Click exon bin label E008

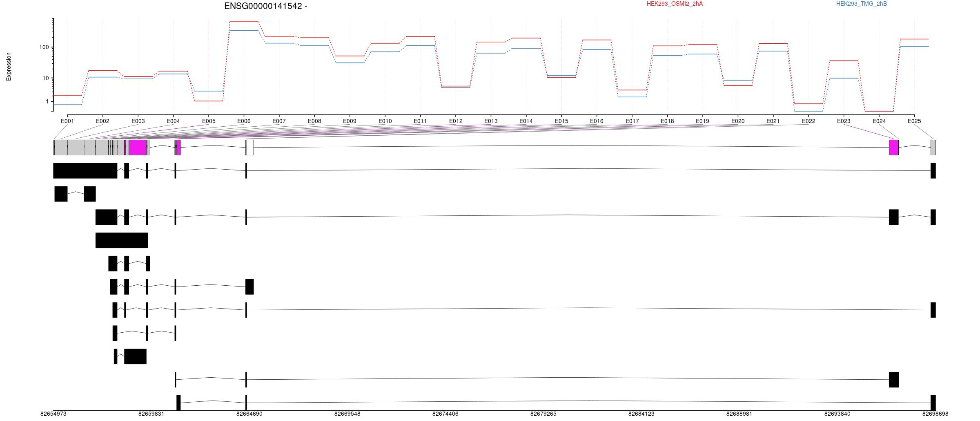(x=314, y=121)
